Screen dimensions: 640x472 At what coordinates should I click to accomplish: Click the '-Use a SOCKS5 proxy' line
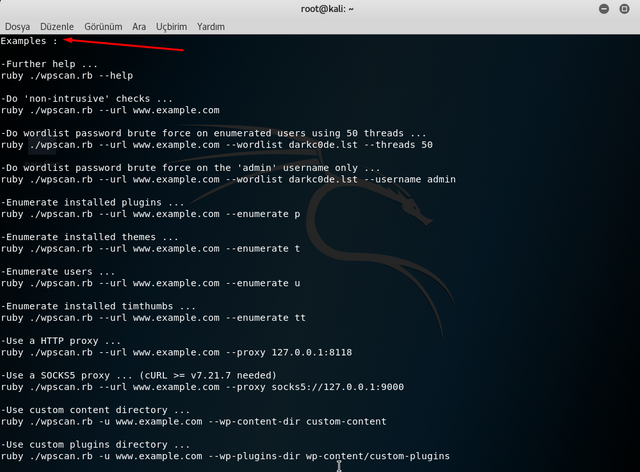click(x=139, y=376)
